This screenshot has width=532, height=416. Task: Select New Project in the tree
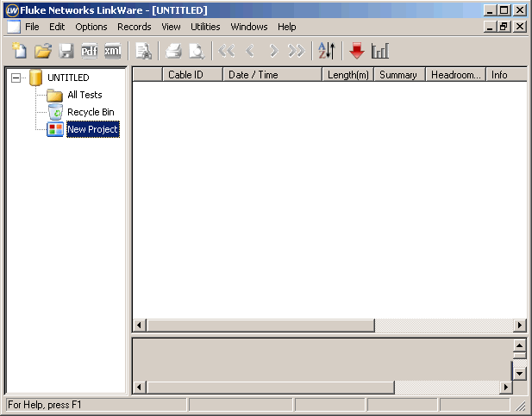[x=92, y=129]
